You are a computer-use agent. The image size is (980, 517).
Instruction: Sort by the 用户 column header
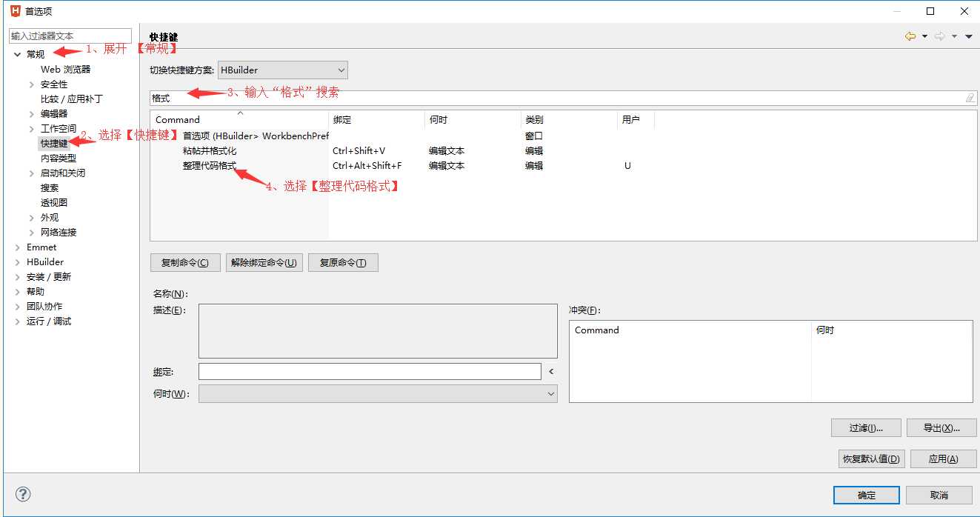pyautogui.click(x=636, y=119)
